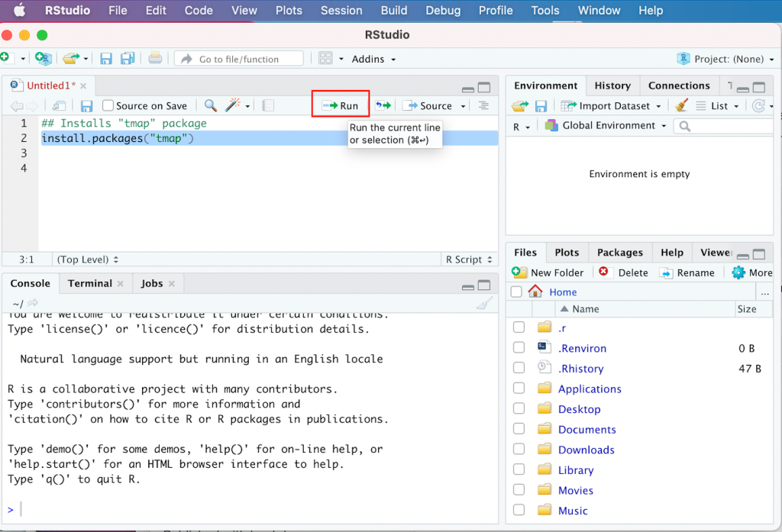782x532 pixels.
Task: Click the Save All documents icon
Action: point(128,59)
